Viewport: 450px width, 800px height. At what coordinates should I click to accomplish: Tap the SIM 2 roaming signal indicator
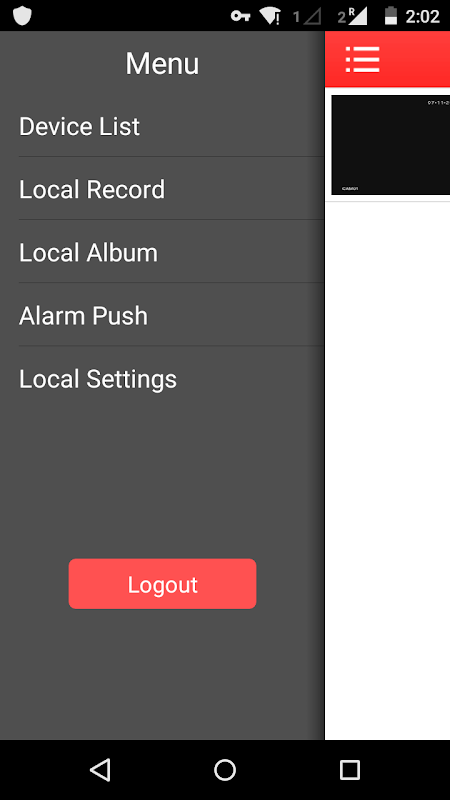(352, 16)
